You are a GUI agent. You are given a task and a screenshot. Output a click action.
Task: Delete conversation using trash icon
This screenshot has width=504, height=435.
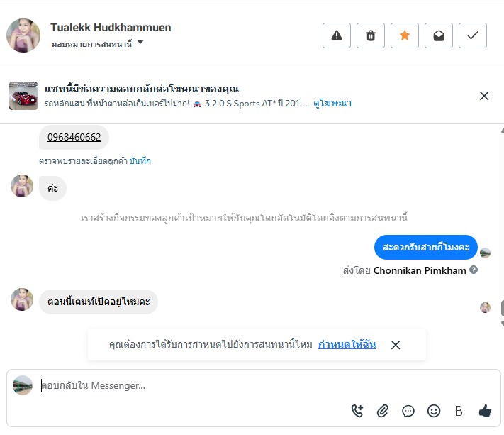tap(371, 35)
